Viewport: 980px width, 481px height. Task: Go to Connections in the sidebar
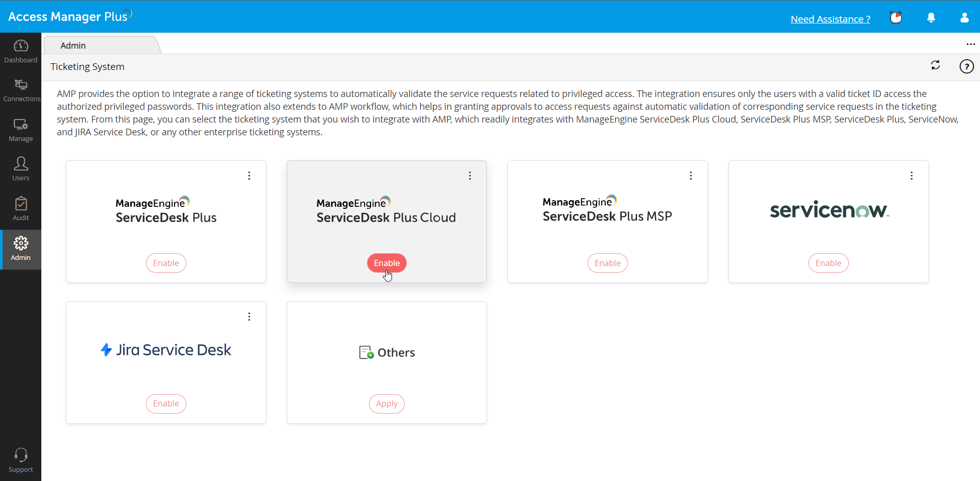21,85
